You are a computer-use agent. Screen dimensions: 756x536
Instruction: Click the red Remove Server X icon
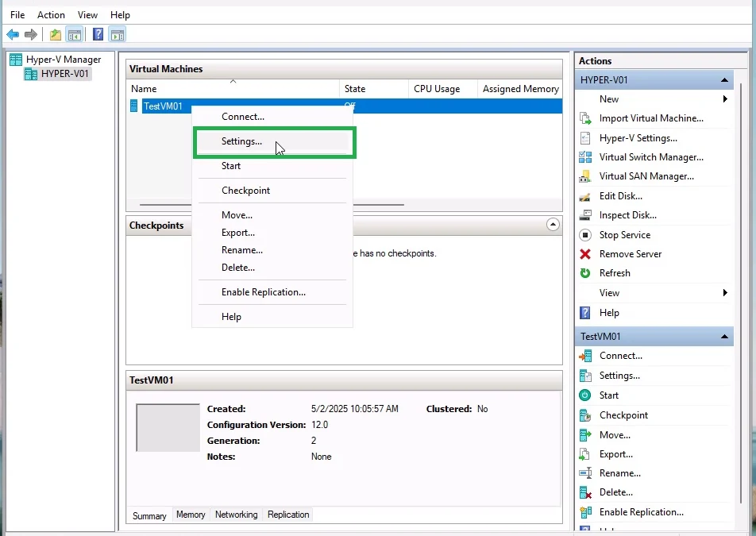pyautogui.click(x=584, y=254)
